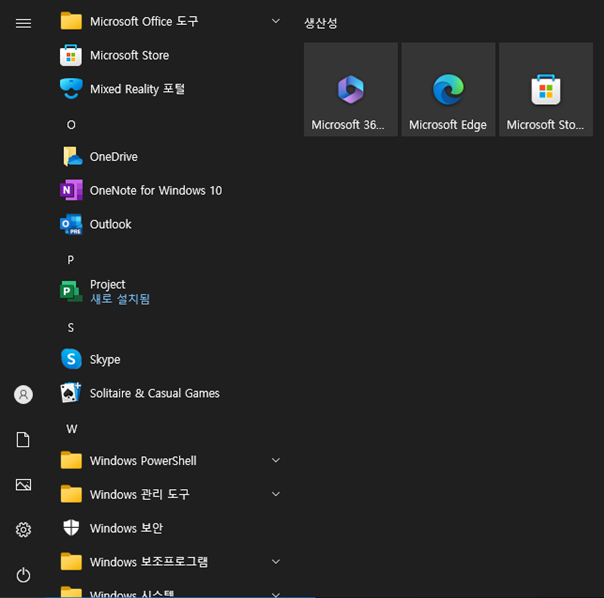Open Settings gear icon
Screen dimensions: 604x598
coord(23,530)
